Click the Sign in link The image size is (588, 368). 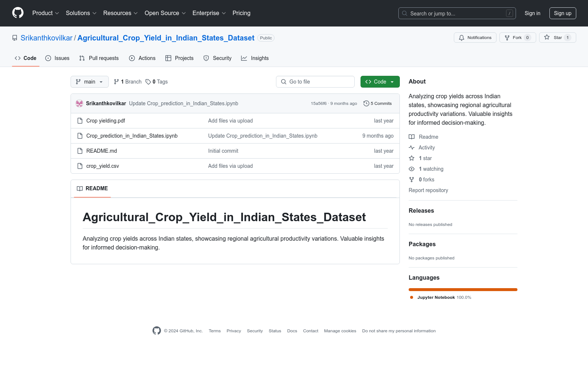[533, 13]
